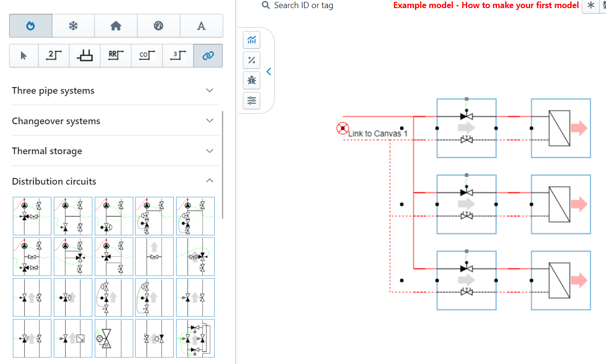Collapse side toolbar with left chevron

268,71
